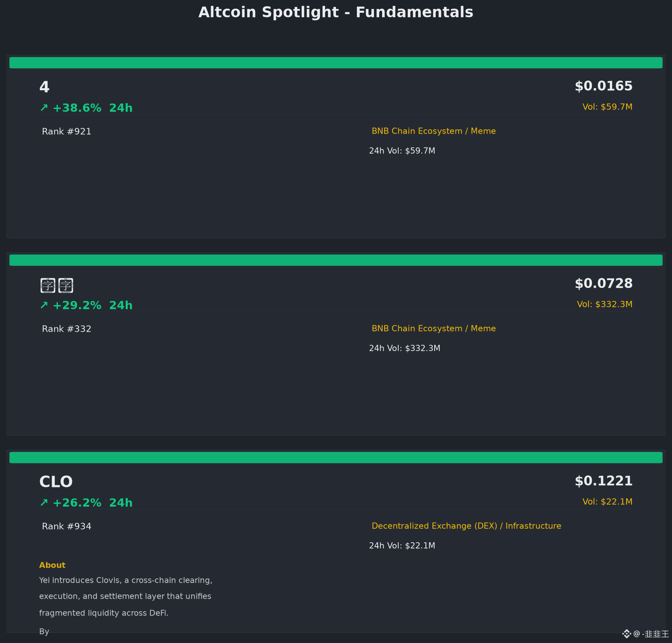Click Vol: $332.3M in yellow
The width and height of the screenshot is (672, 643).
click(605, 304)
